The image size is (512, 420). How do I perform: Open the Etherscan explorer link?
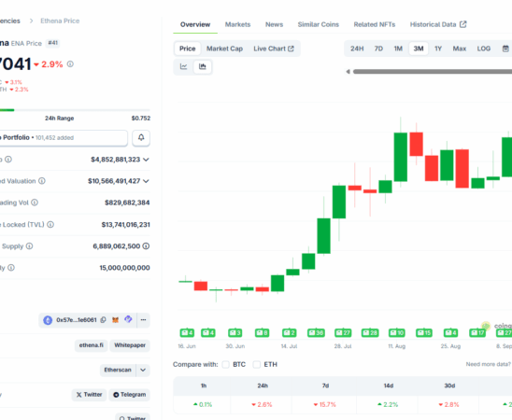click(118, 371)
